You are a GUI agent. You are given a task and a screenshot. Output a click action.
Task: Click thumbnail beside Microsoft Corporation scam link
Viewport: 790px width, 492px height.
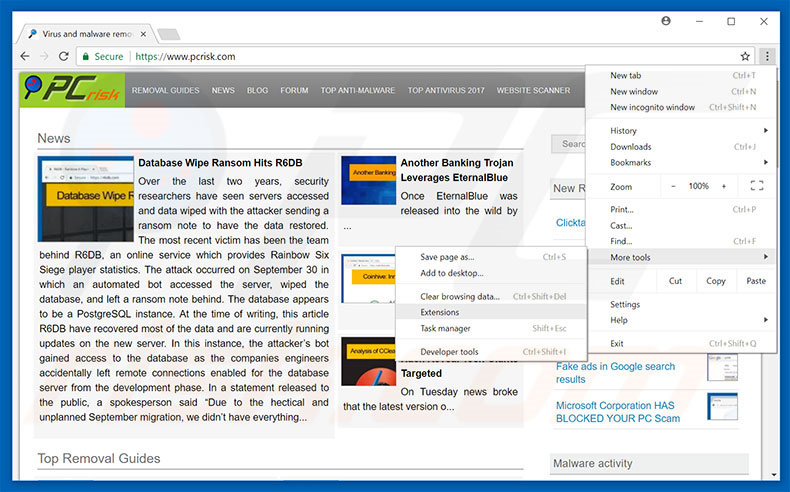722,406
